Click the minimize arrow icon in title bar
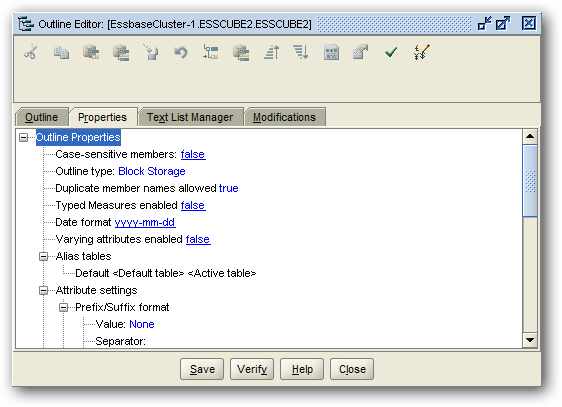The height and width of the screenshot is (407, 562). (485, 23)
